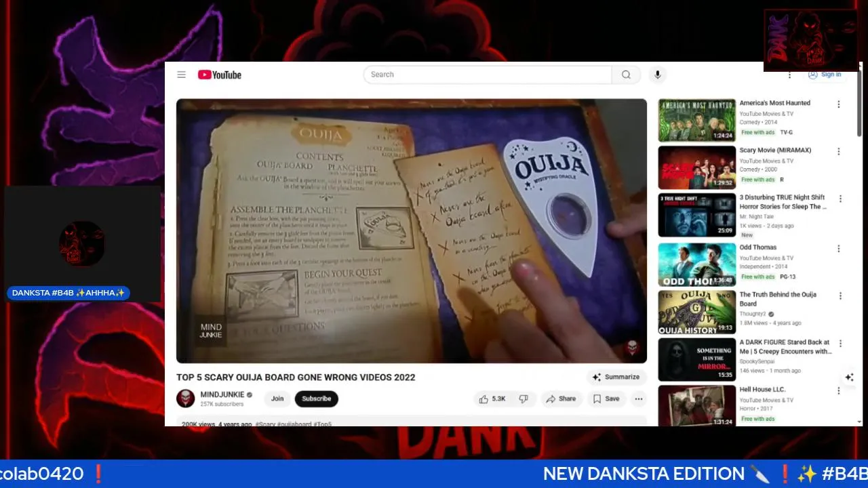Open options menu for Scary Movie (MIRAMAX)
This screenshot has height=488, width=868.
pos(839,152)
